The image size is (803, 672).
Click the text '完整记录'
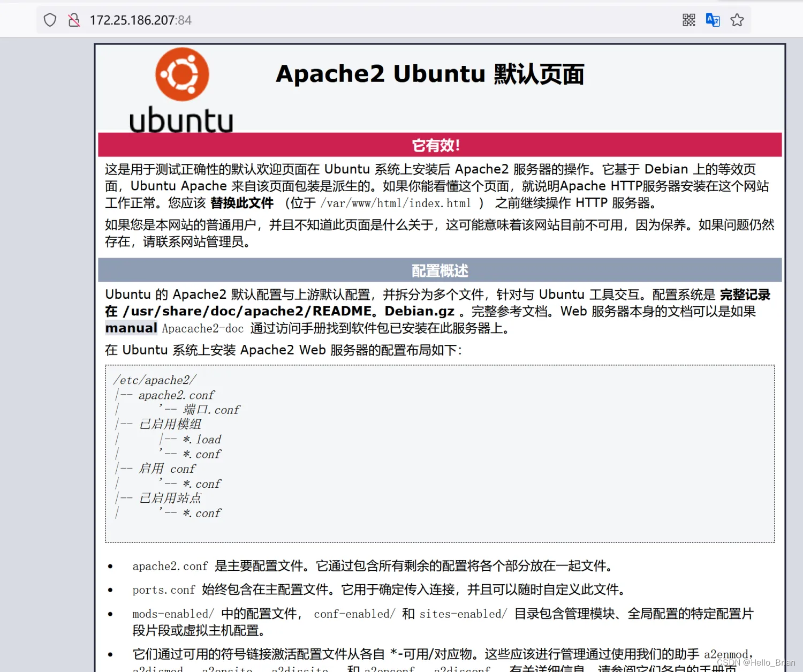pos(745,295)
